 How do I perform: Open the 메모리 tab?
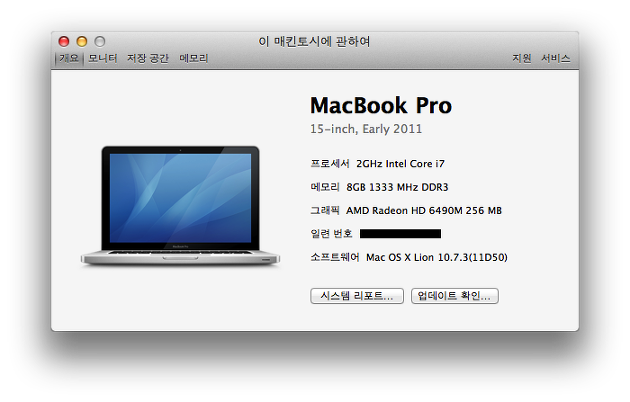[194, 59]
